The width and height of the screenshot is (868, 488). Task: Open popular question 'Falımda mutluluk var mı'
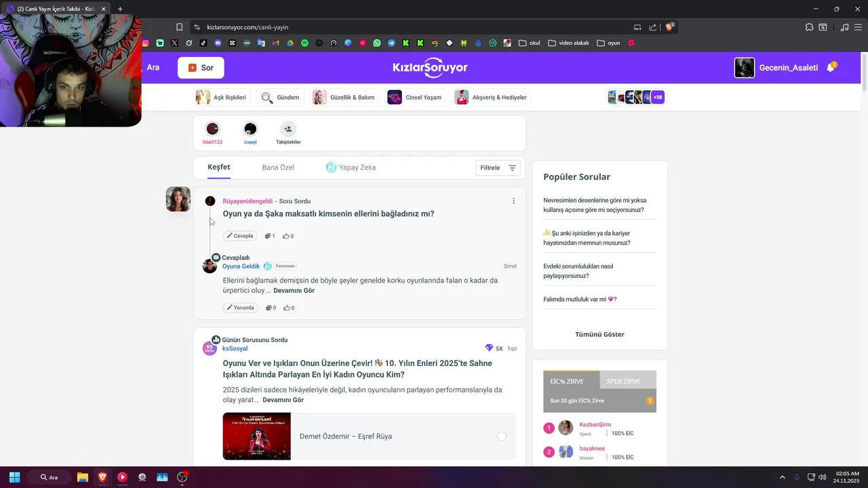[580, 299]
